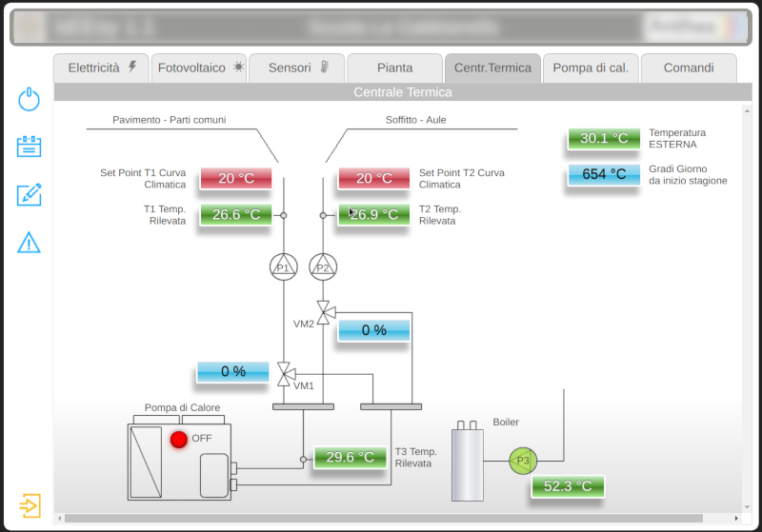Click the T1 sensor node on pipe
762x532 pixels.
(283, 215)
